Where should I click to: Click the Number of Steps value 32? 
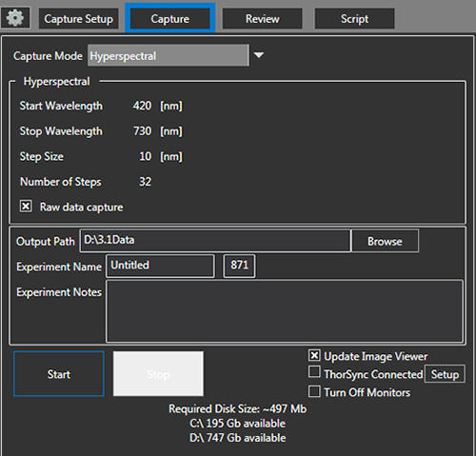click(x=146, y=182)
